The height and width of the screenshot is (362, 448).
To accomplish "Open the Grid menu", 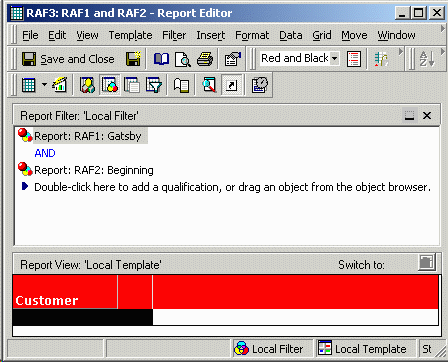I will pyautogui.click(x=322, y=35).
